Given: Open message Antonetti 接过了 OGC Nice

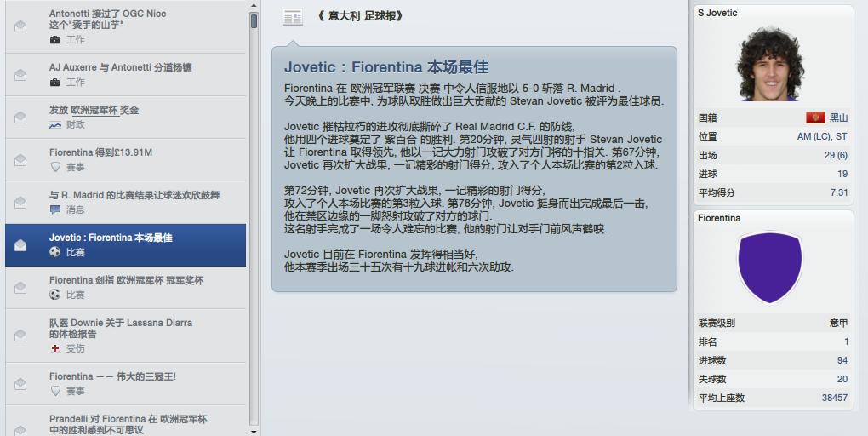Looking at the screenshot, I should coord(126,26).
